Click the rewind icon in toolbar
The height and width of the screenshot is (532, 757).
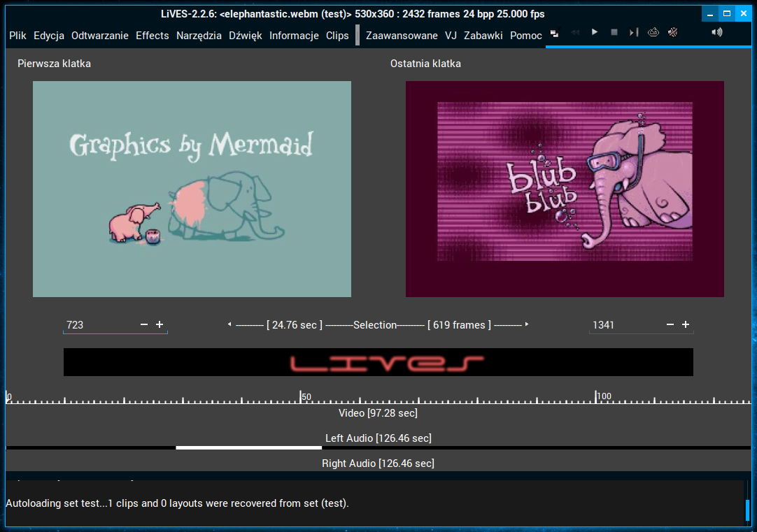pyautogui.click(x=575, y=32)
